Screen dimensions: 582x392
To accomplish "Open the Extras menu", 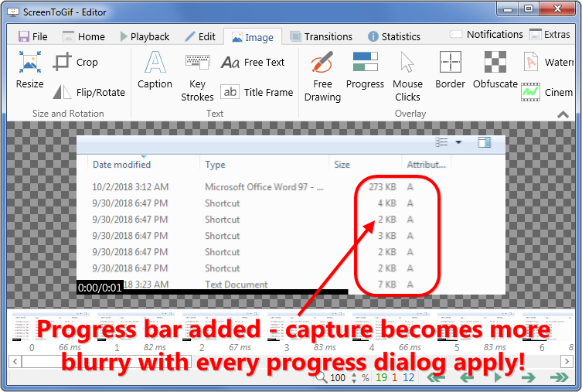I will (x=550, y=34).
